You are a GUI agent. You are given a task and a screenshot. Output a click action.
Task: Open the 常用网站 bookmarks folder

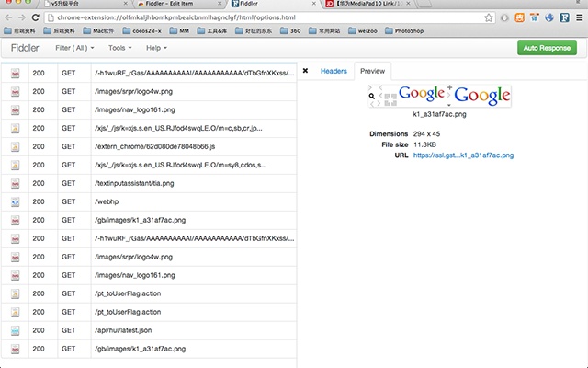coord(324,30)
